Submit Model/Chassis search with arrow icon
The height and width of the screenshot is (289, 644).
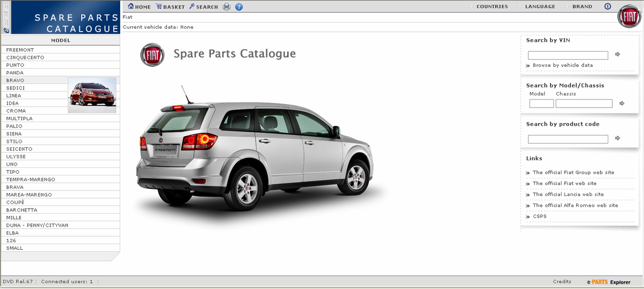click(x=622, y=103)
